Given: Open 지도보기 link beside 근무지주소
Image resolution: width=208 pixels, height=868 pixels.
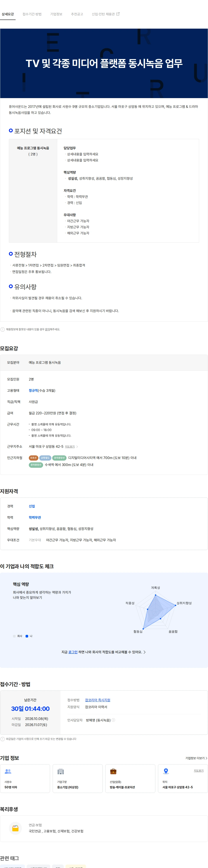Looking at the screenshot, I should point(70,447).
